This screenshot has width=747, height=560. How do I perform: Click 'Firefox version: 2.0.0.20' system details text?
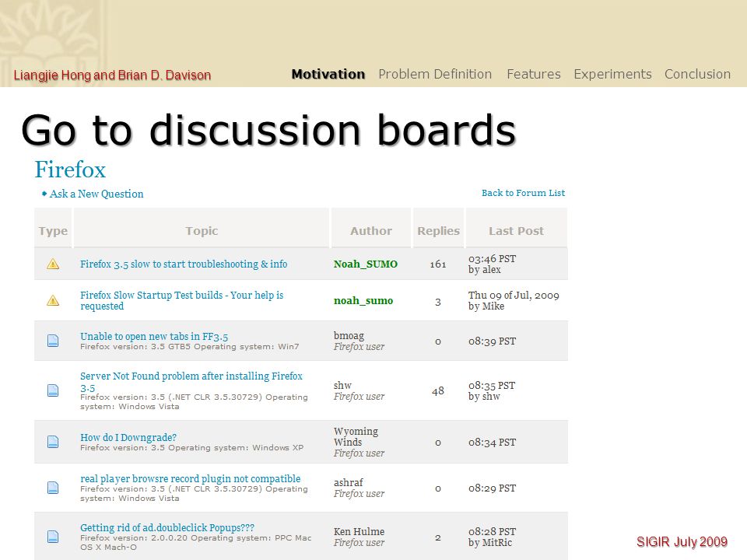(x=195, y=542)
